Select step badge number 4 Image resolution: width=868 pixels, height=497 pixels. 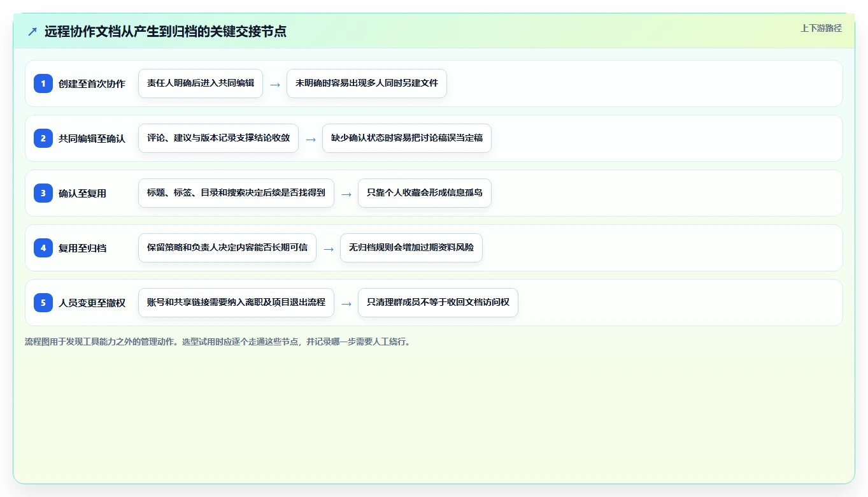pyautogui.click(x=43, y=248)
